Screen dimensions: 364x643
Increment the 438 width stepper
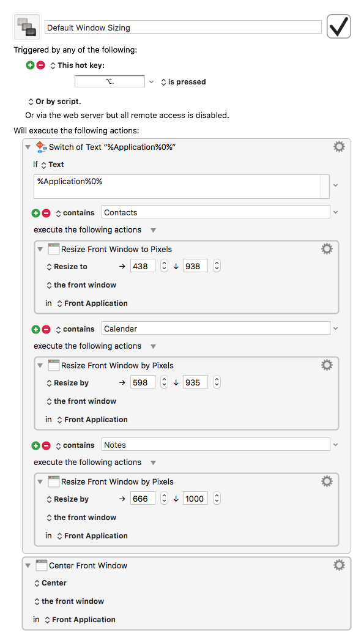click(164, 263)
